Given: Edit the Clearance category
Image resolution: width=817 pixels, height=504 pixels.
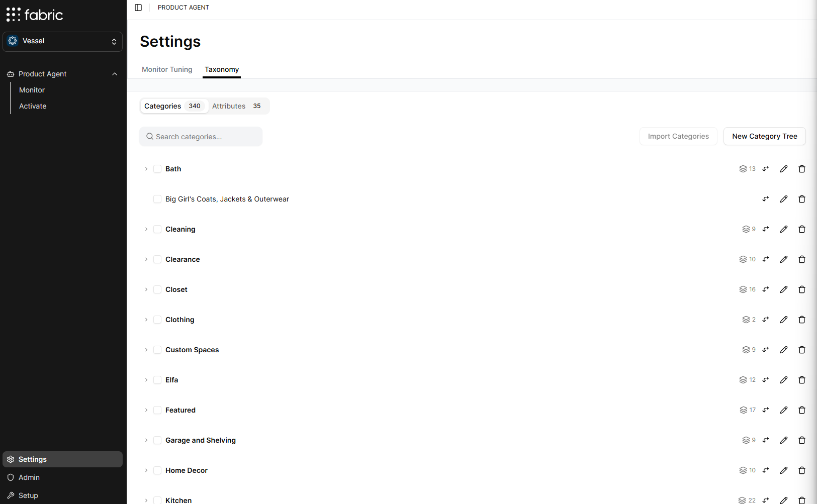Looking at the screenshot, I should [784, 259].
